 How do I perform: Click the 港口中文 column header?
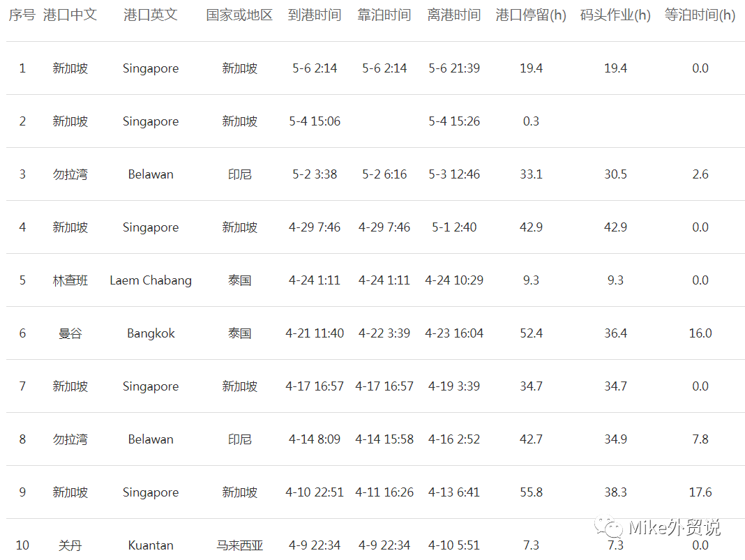[x=70, y=13]
